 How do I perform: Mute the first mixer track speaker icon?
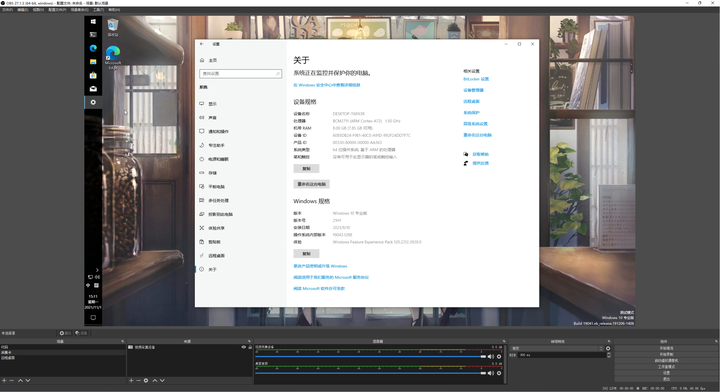(491, 357)
